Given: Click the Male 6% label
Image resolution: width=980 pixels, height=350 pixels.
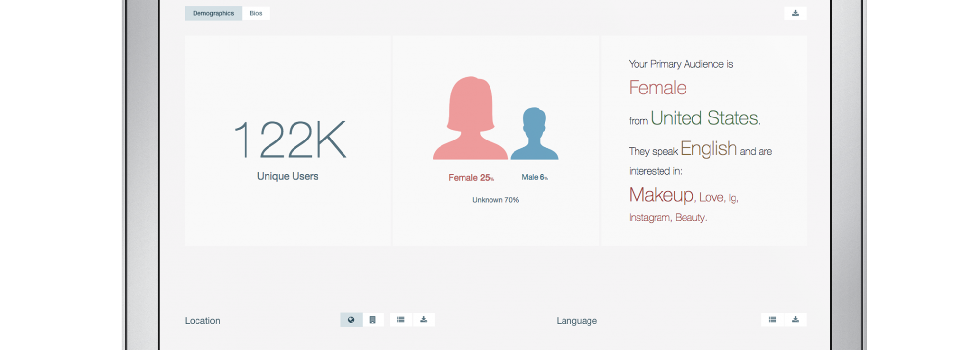Looking at the screenshot, I should point(534,177).
